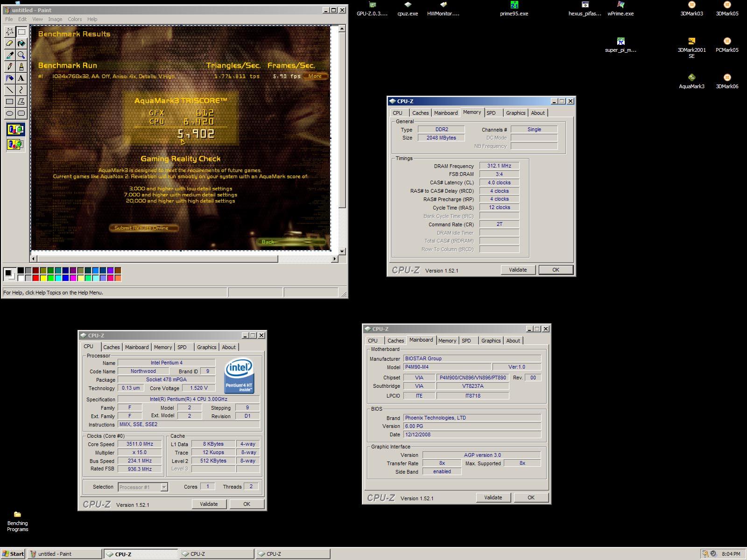Click the wPrime.exe desktop icon

pyautogui.click(x=620, y=8)
